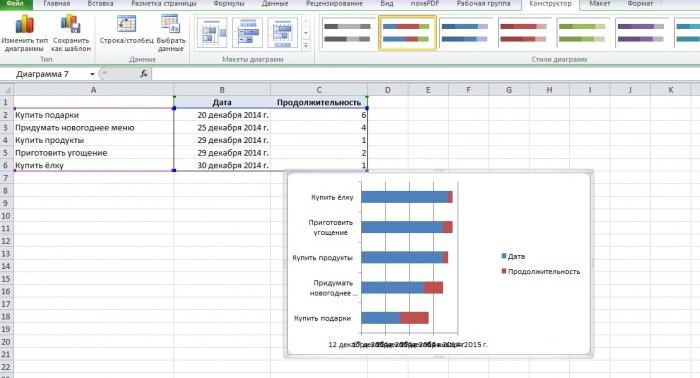Select the duration cell with value 6
Screen dimensions: 700x378
[319, 115]
